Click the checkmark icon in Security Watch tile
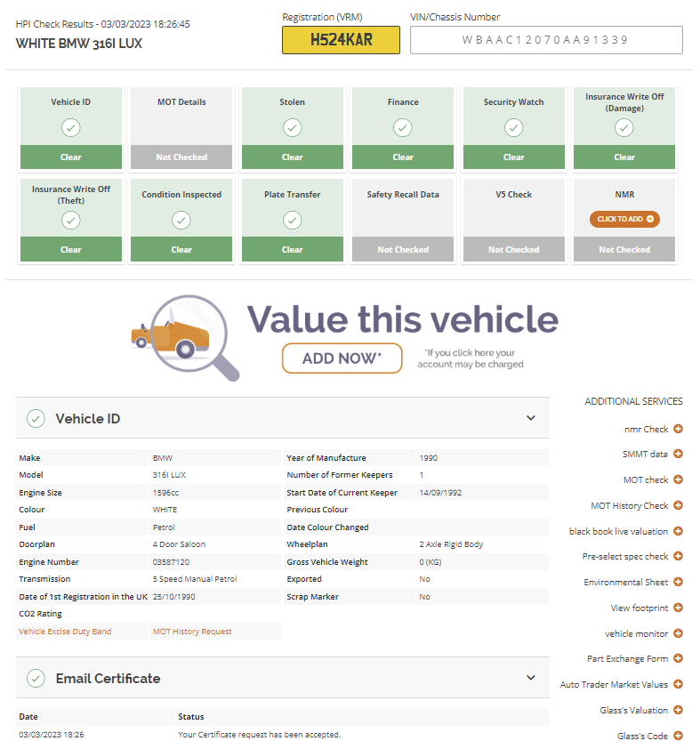The height and width of the screenshot is (749, 700). click(x=513, y=127)
